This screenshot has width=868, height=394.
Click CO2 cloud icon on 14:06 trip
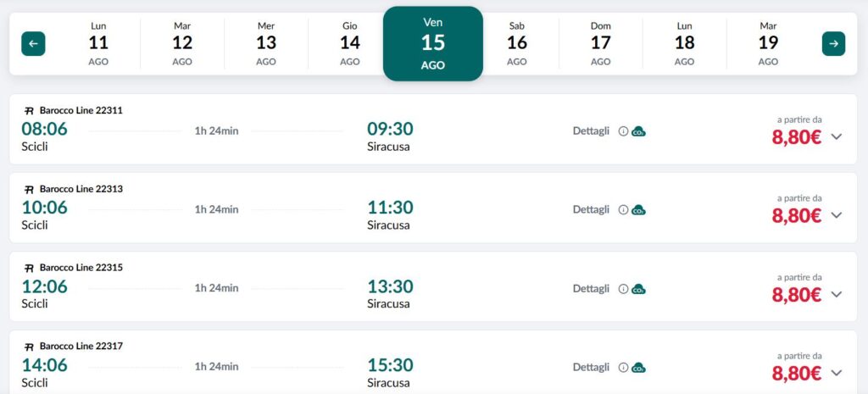pyautogui.click(x=639, y=368)
